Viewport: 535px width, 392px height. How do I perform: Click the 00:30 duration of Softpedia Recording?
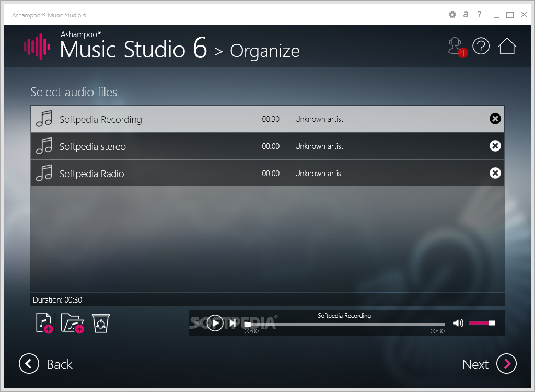pos(271,119)
